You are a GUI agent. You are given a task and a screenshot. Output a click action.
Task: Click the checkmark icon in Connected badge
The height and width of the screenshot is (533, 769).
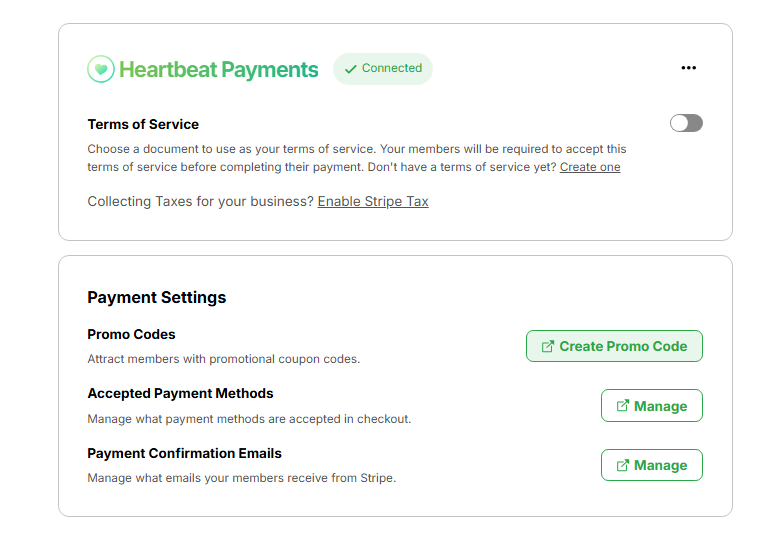coord(351,69)
